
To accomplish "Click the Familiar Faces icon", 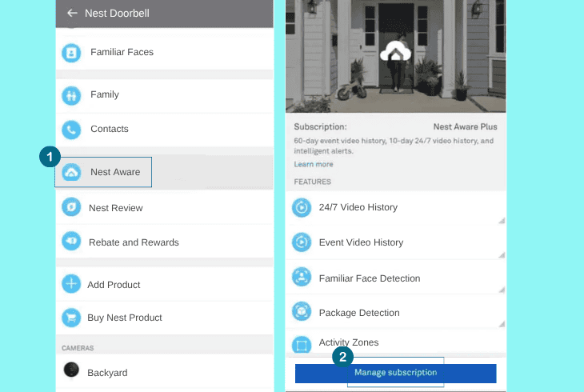I will pos(71,53).
